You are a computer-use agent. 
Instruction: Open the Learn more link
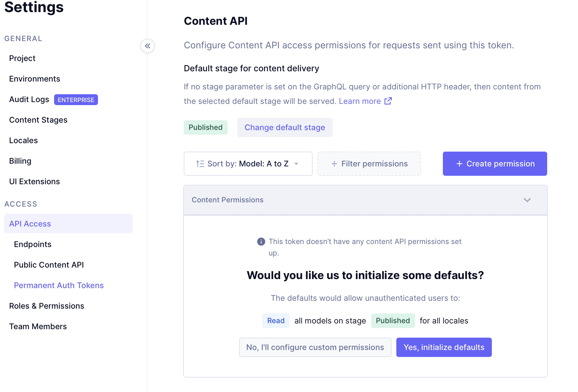pyautogui.click(x=360, y=101)
